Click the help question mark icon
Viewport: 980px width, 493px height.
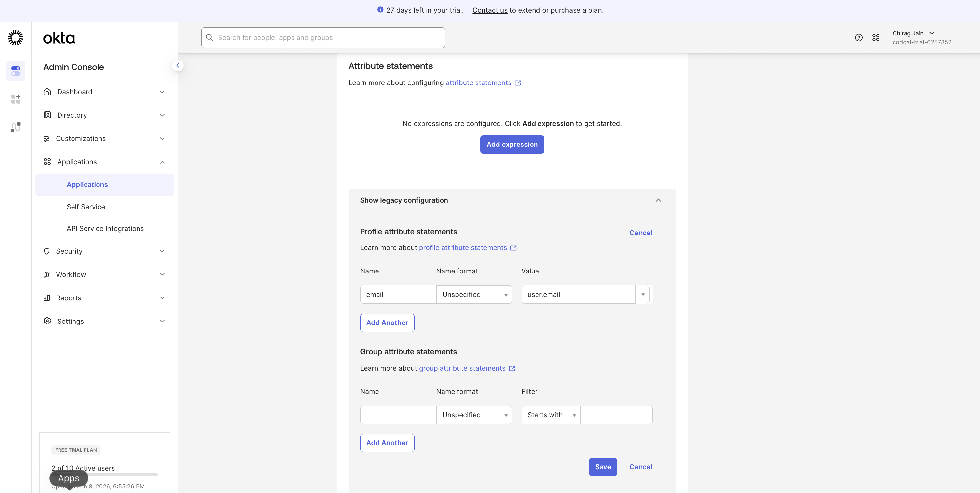click(859, 38)
